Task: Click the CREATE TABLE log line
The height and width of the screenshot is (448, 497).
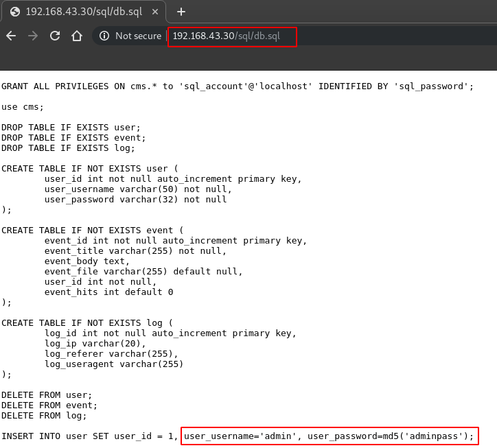Action: (87, 322)
